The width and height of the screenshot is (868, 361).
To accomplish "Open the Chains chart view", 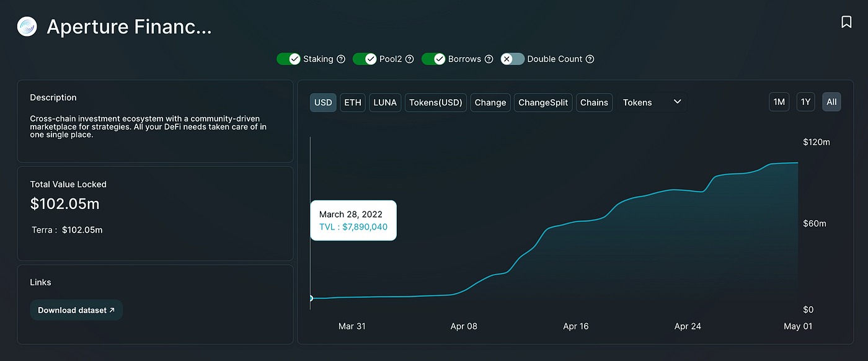I will coord(594,102).
